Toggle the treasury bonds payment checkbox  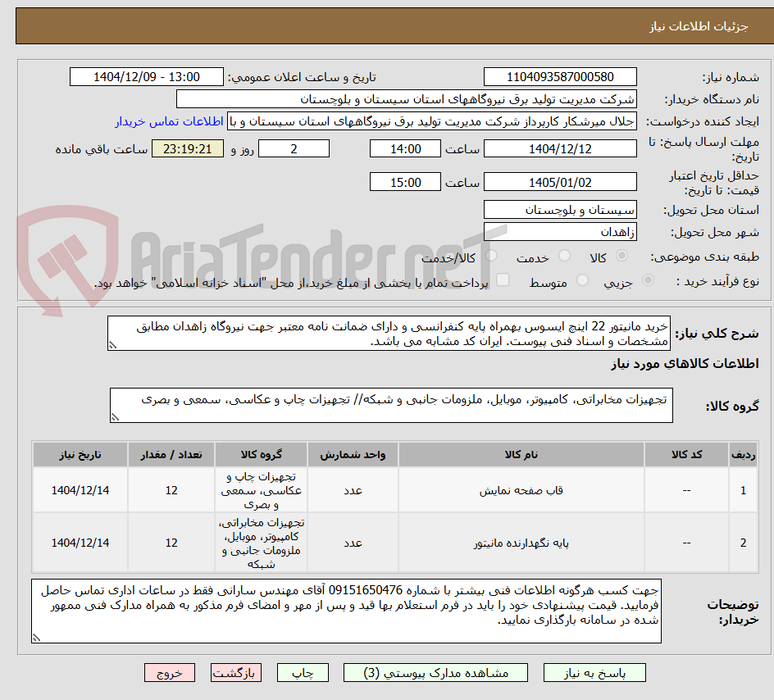coord(503,280)
